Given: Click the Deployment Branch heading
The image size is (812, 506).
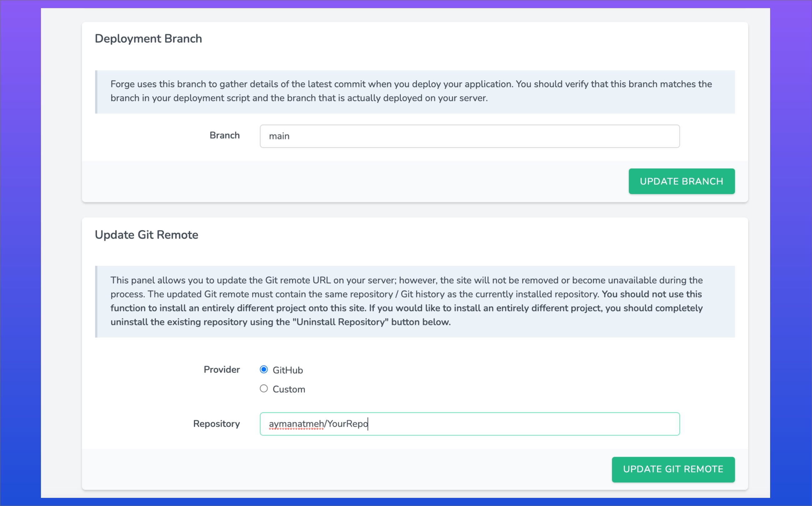Looking at the screenshot, I should coord(148,39).
